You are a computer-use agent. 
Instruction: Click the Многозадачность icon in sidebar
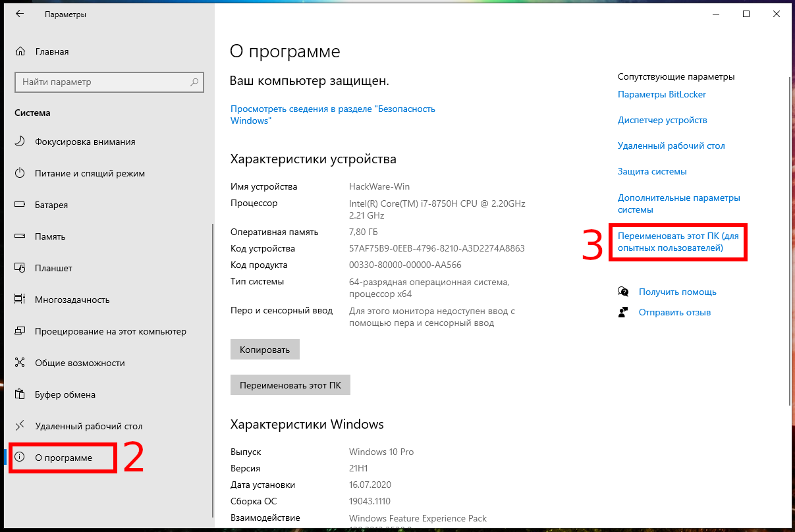(x=20, y=300)
